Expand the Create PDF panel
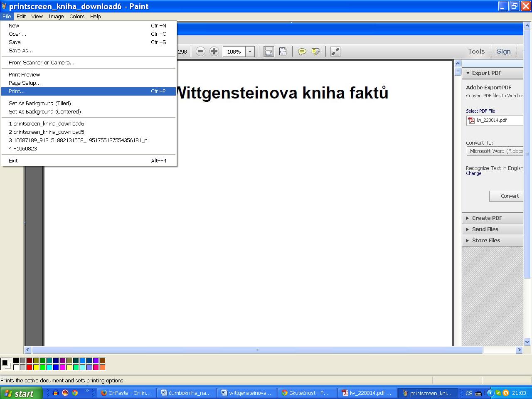 pos(487,218)
